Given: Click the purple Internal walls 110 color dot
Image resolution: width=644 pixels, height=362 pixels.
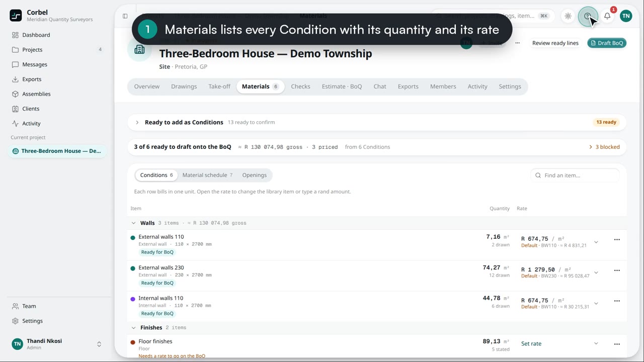Looking at the screenshot, I should pos(133,299).
